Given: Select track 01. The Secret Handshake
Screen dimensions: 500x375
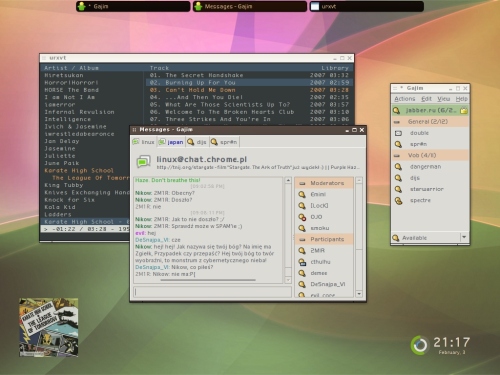Looking at the screenshot, I should tap(249, 75).
